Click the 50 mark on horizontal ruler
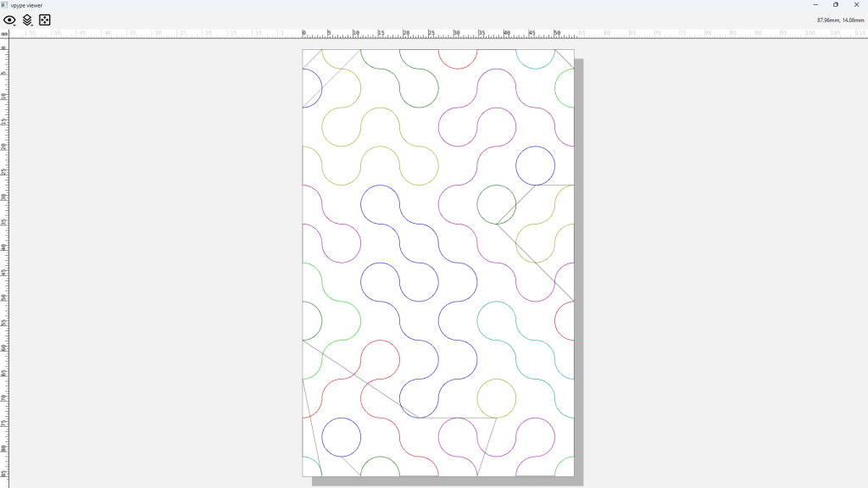 pyautogui.click(x=557, y=34)
